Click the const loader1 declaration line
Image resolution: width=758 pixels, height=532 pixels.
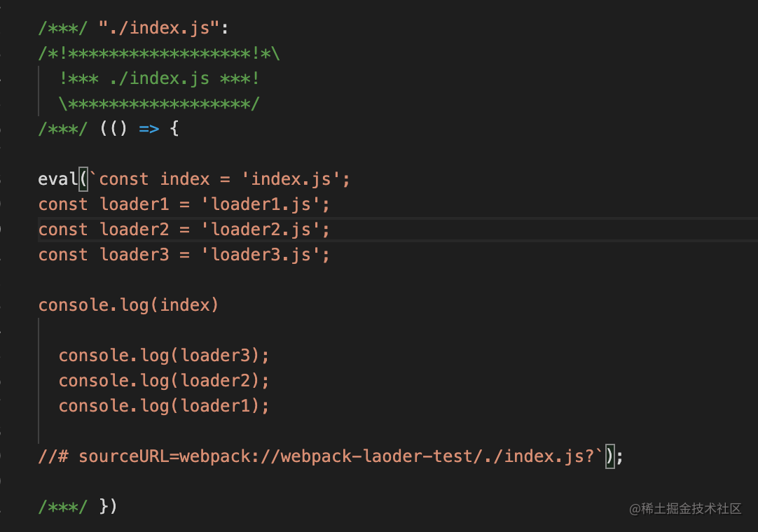(x=184, y=204)
